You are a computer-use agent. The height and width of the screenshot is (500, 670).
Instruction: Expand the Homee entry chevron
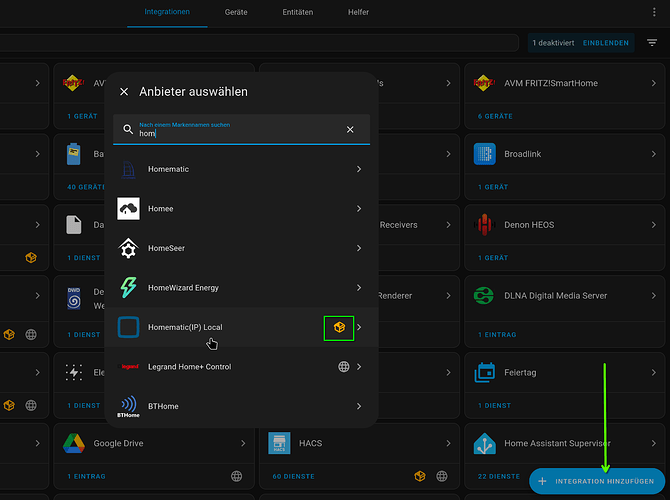click(x=359, y=208)
